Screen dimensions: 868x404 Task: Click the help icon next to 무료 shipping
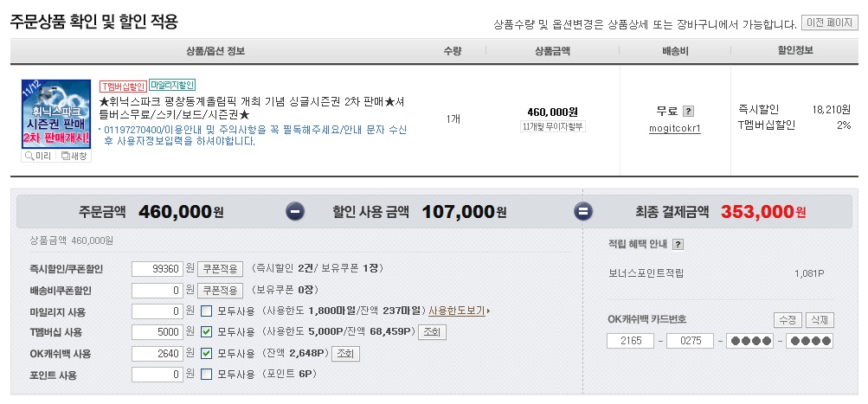688,112
